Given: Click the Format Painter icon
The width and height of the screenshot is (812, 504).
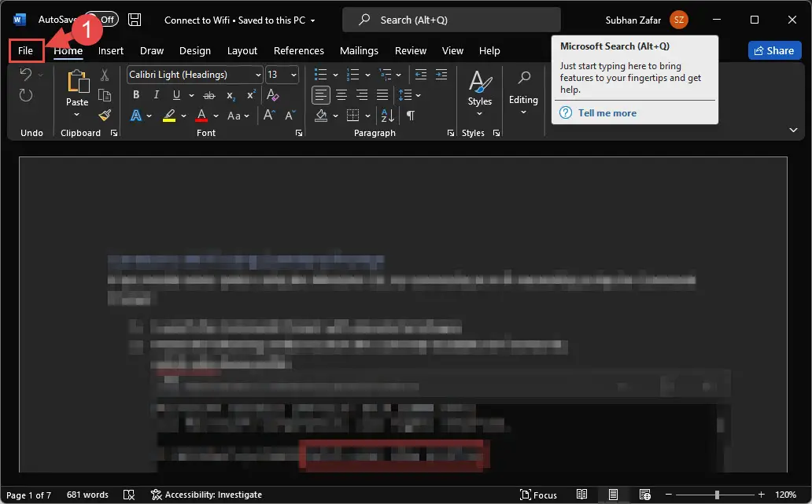Looking at the screenshot, I should [105, 115].
